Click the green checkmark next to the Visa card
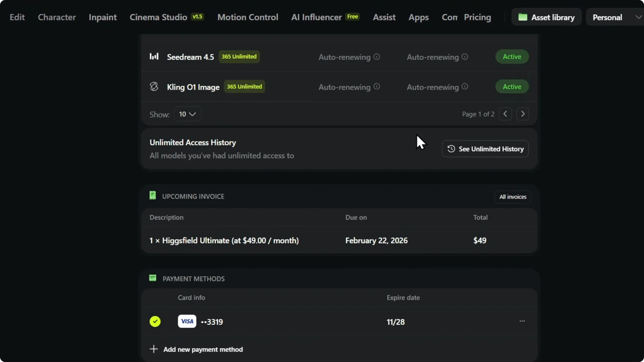This screenshot has height=362, width=644. tap(155, 321)
